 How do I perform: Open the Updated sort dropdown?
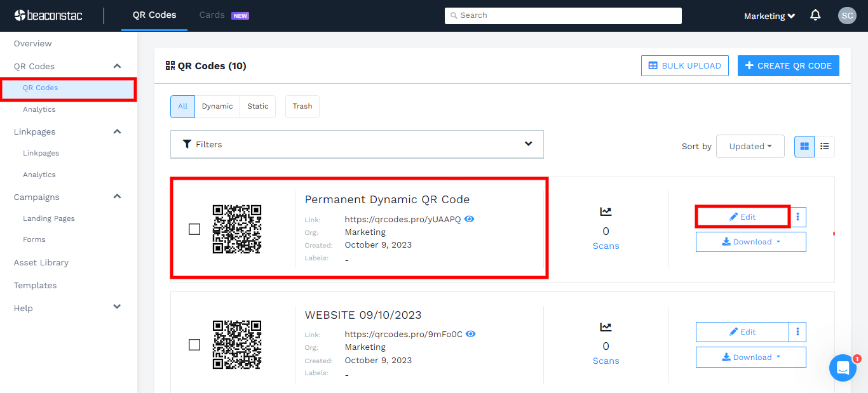(750, 146)
